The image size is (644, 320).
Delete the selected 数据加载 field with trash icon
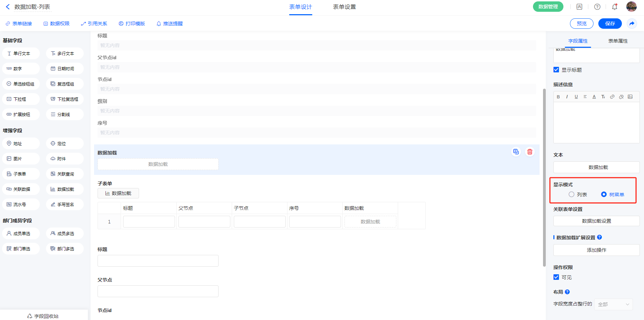coord(530,152)
